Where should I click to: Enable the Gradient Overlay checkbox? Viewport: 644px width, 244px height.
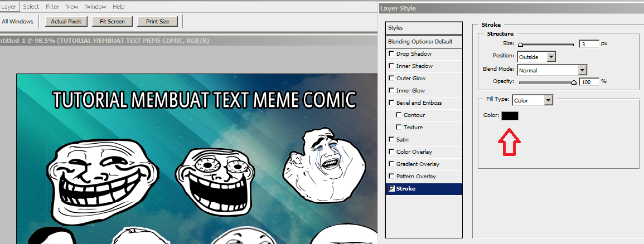click(391, 164)
